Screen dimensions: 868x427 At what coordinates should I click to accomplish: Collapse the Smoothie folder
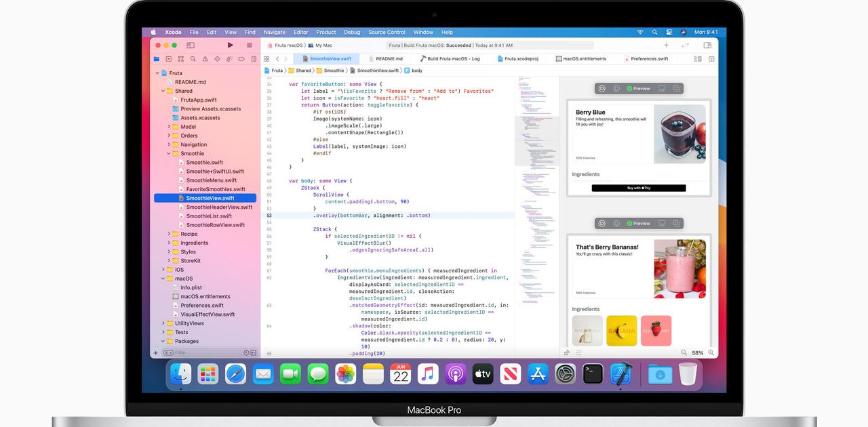169,153
